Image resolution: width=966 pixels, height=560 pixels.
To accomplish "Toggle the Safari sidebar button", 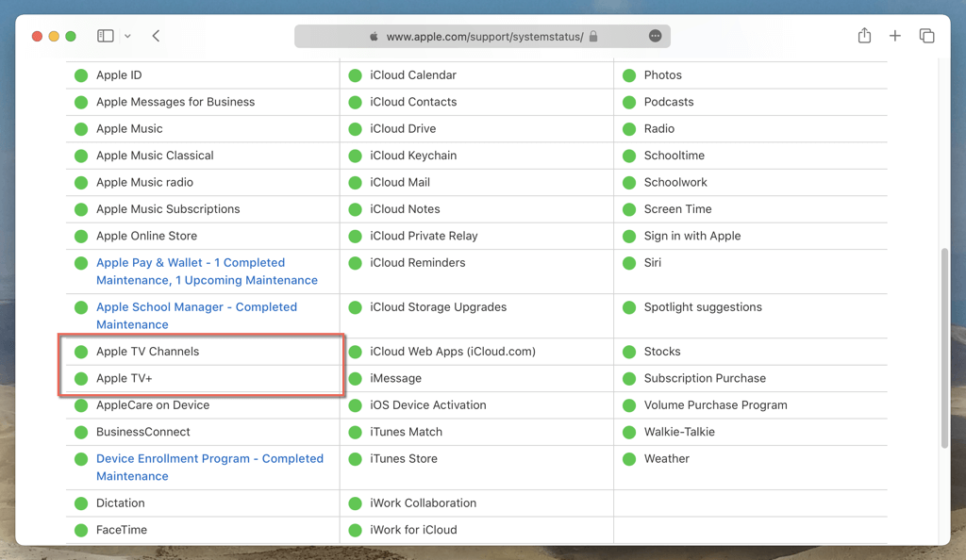I will click(x=106, y=36).
